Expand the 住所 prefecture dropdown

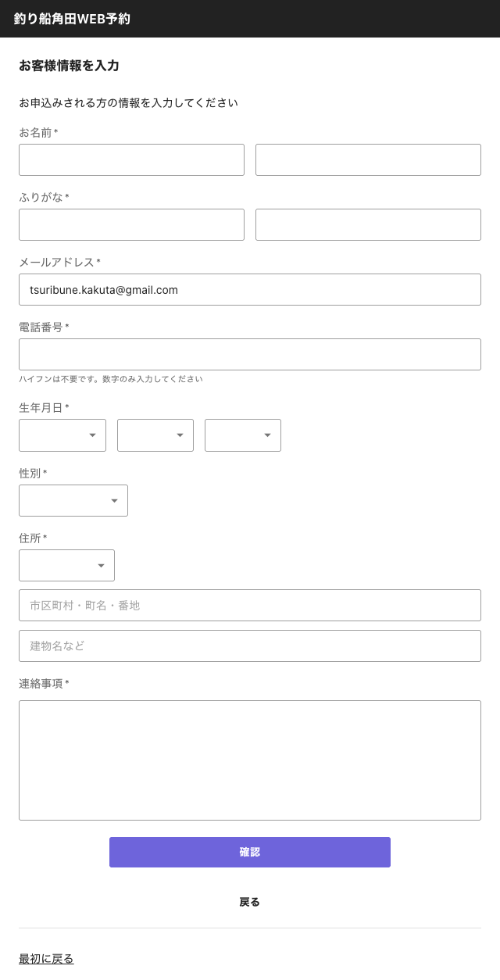(66, 565)
